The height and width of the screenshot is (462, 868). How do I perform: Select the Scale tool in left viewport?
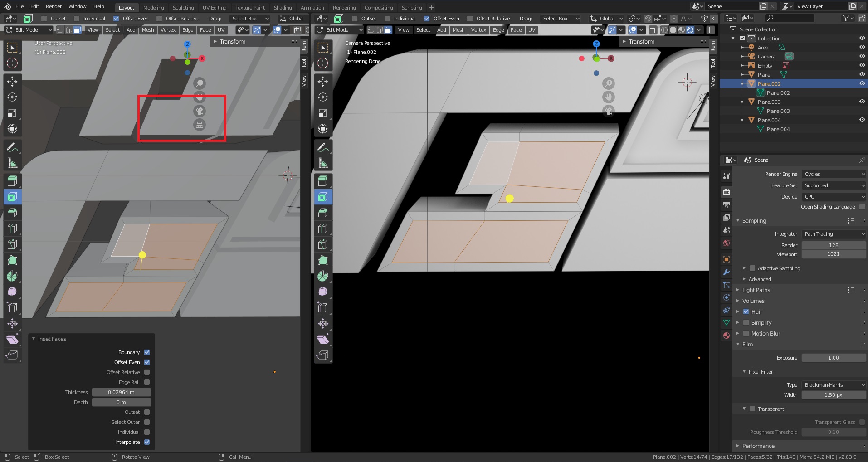pos(12,113)
